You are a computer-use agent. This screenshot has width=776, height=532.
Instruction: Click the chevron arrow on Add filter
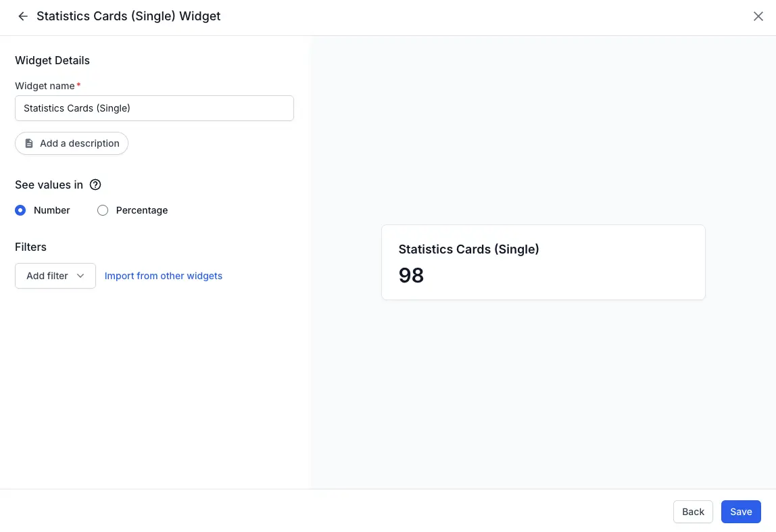click(81, 276)
